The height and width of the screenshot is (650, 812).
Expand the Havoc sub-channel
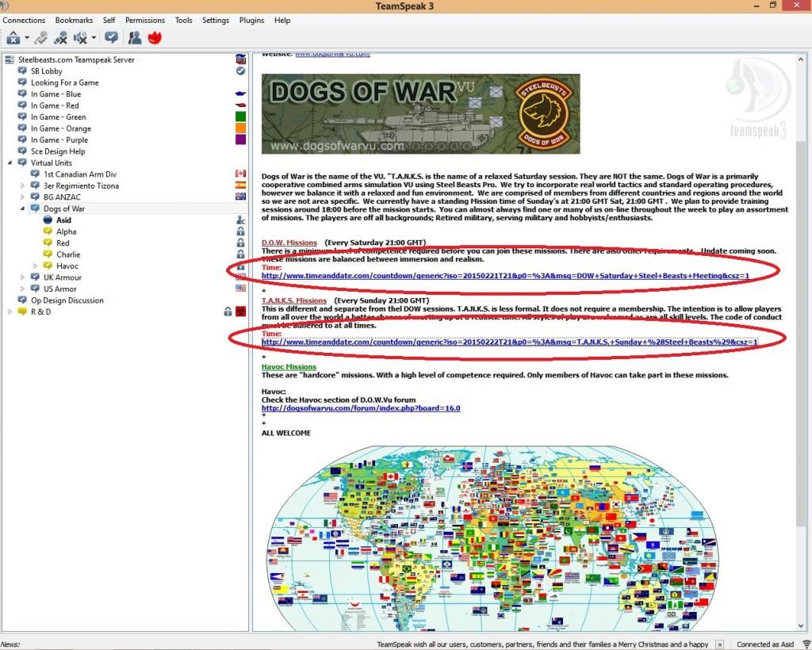35,266
